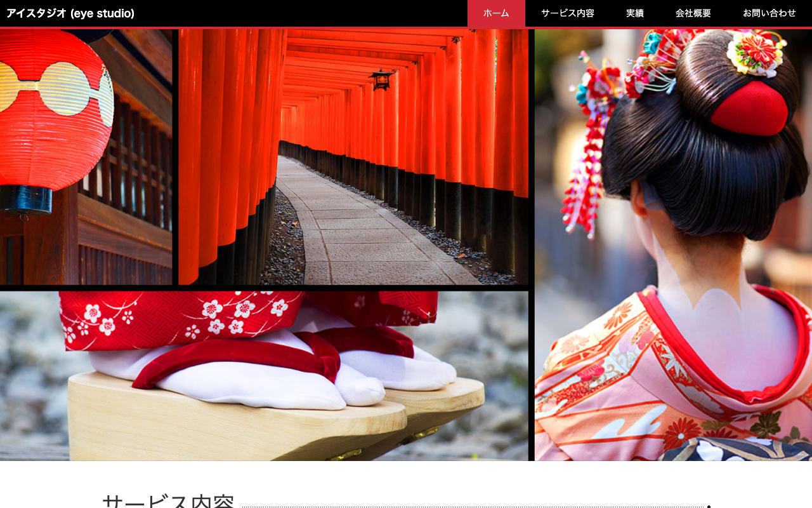Go to サービス内容 menu item
This screenshot has width=812, height=508.
568,13
